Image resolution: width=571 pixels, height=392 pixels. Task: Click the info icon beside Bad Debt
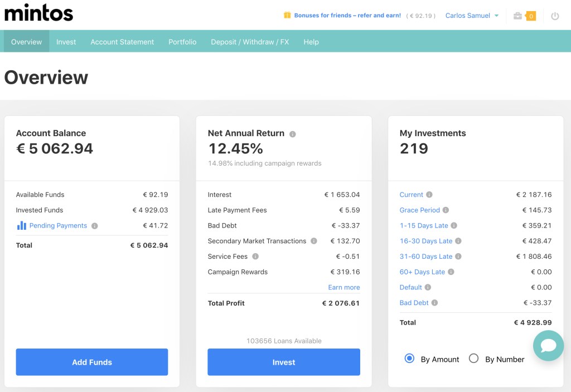435,303
